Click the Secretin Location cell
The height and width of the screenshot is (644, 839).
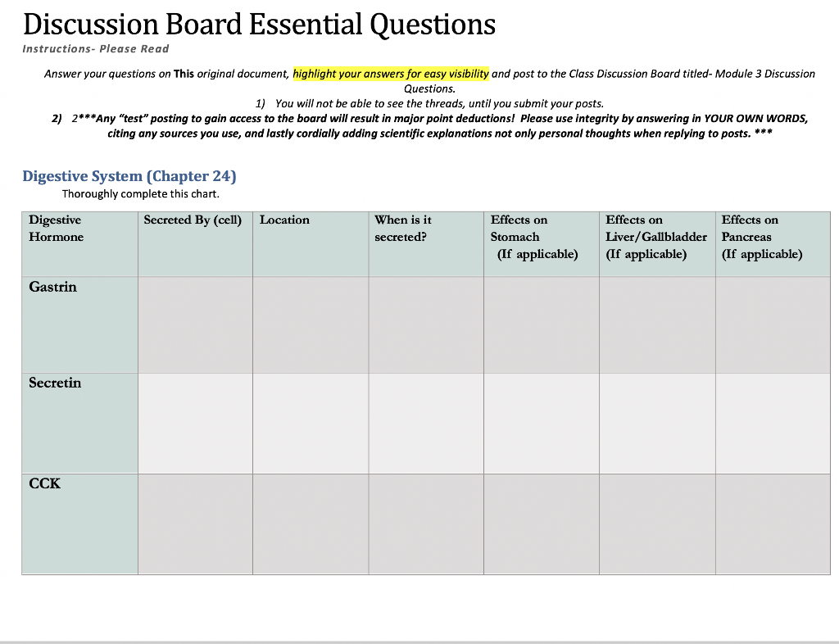pos(311,424)
